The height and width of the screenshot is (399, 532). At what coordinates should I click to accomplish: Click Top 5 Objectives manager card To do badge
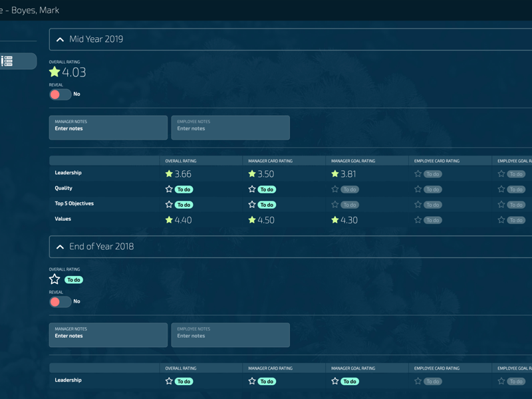click(x=267, y=205)
